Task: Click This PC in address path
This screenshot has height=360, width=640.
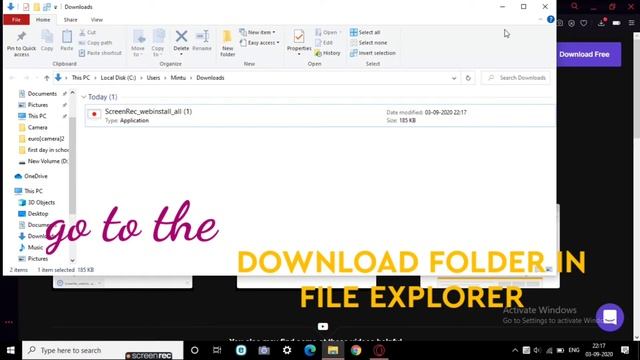Action: (81, 78)
